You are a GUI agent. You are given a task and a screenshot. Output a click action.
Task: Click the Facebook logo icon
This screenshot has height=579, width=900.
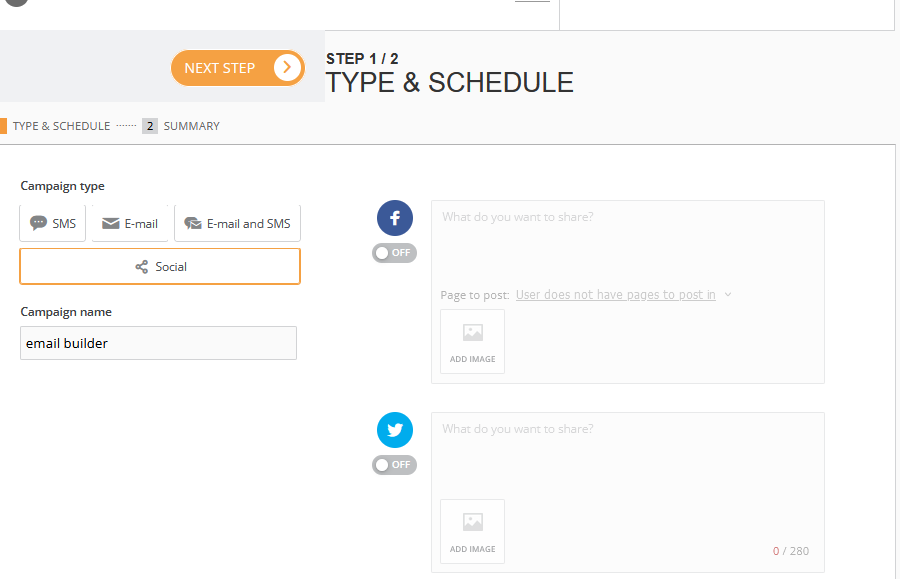395,218
